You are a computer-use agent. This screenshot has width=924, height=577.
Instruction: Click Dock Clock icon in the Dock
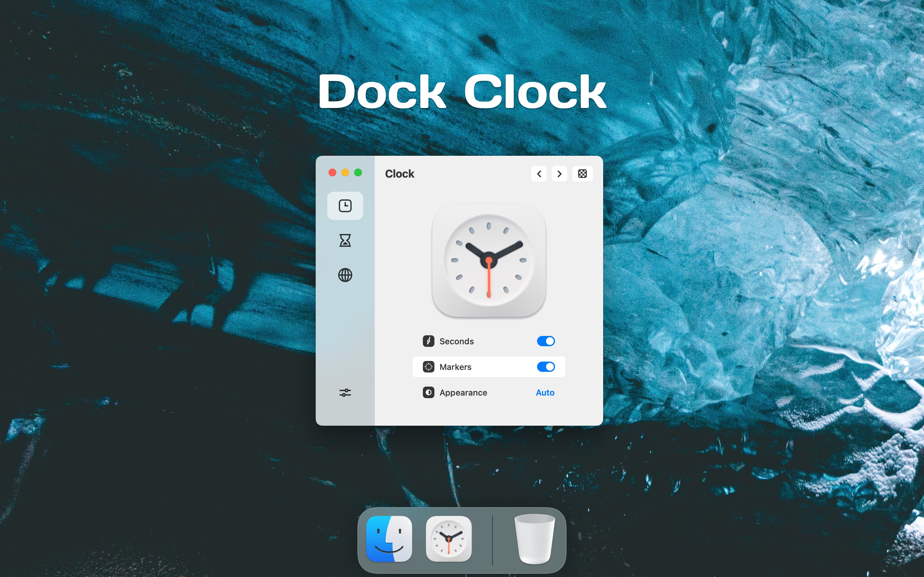pos(449,539)
